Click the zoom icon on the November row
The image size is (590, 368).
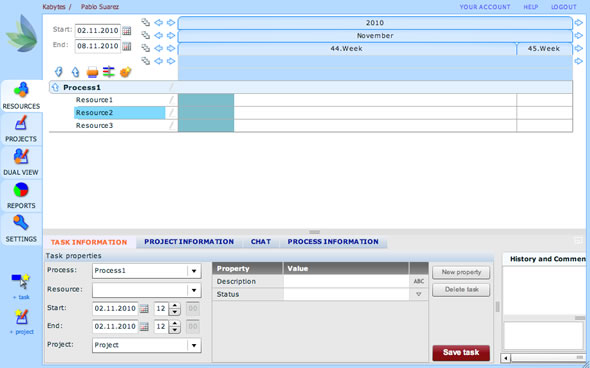pos(146,35)
